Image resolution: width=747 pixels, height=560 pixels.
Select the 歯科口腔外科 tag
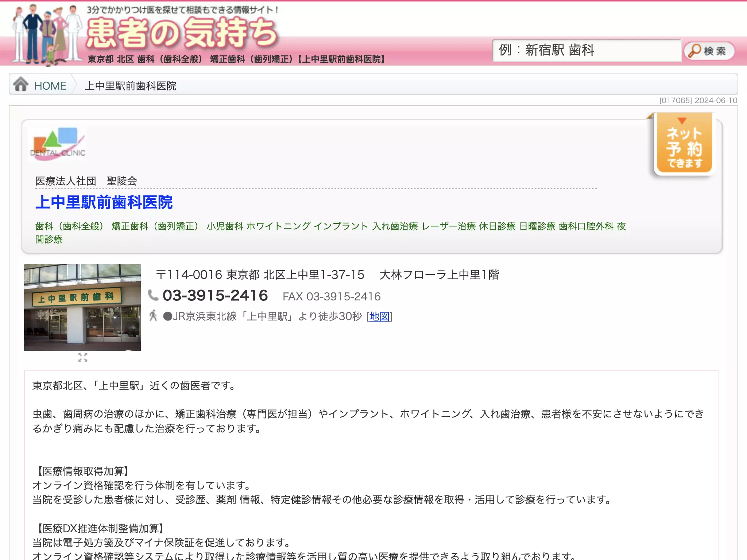click(586, 226)
